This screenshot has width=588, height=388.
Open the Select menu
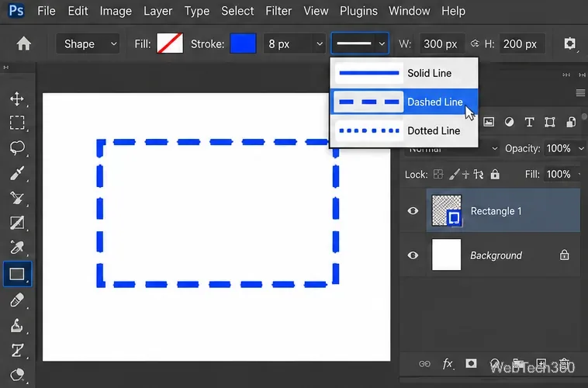click(x=237, y=11)
